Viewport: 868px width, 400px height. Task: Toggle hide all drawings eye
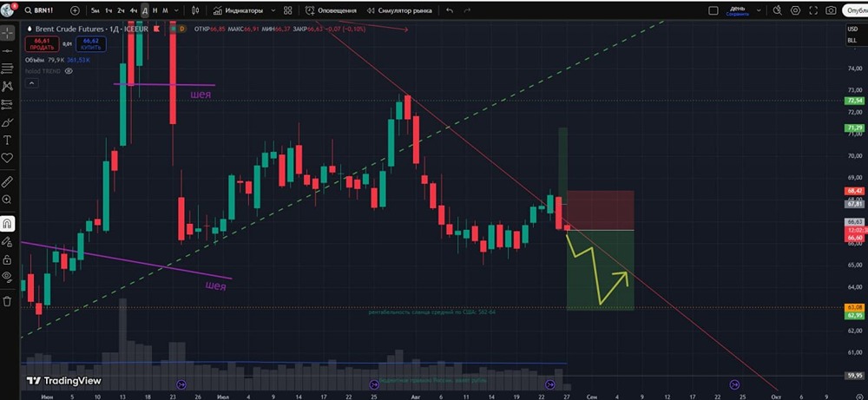click(x=7, y=277)
